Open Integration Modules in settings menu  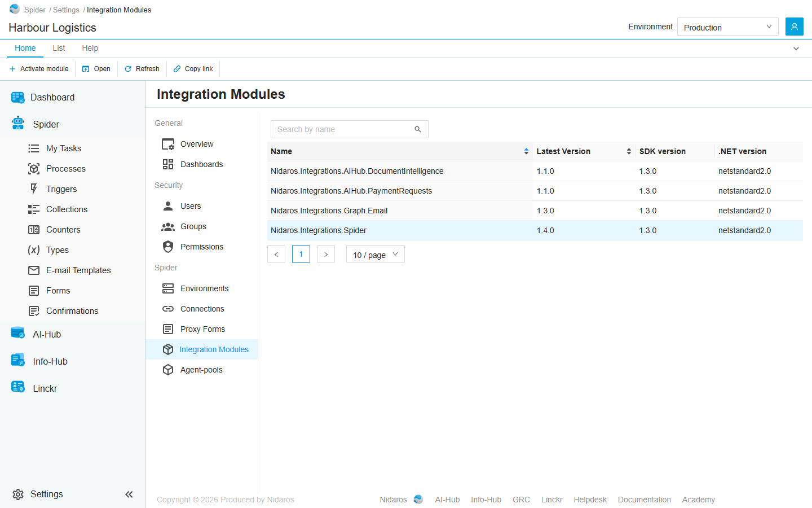(x=202, y=349)
